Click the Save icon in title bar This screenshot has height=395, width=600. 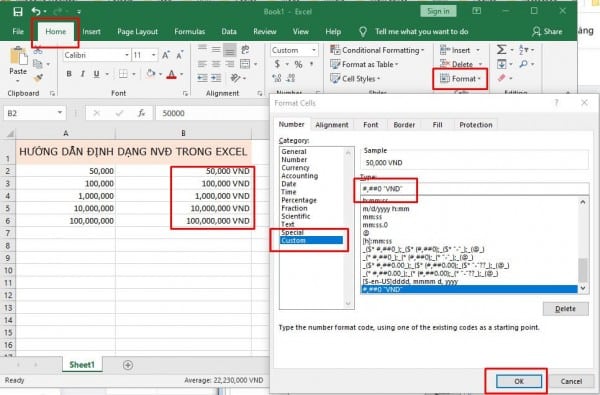[x=18, y=11]
